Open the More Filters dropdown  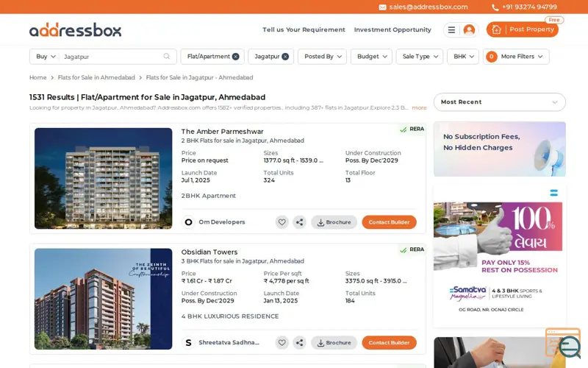tap(516, 57)
